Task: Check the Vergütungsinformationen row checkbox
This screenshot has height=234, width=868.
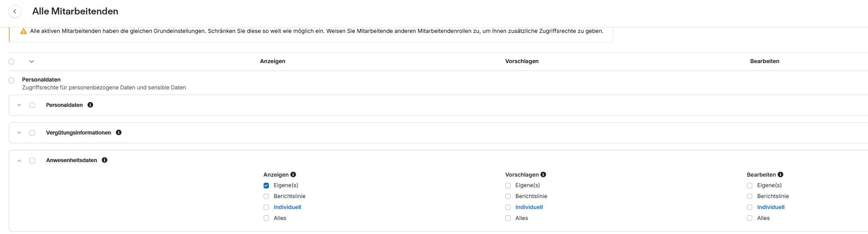Action: point(32,133)
